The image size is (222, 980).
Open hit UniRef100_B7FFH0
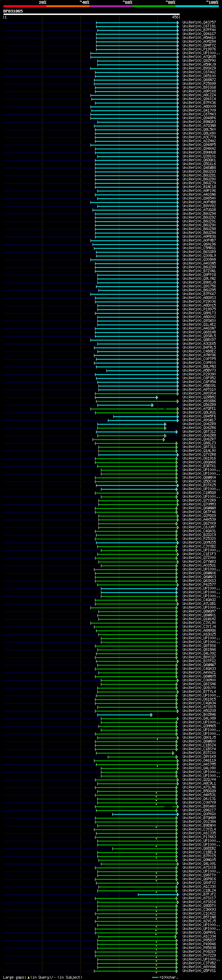coord(199,30)
